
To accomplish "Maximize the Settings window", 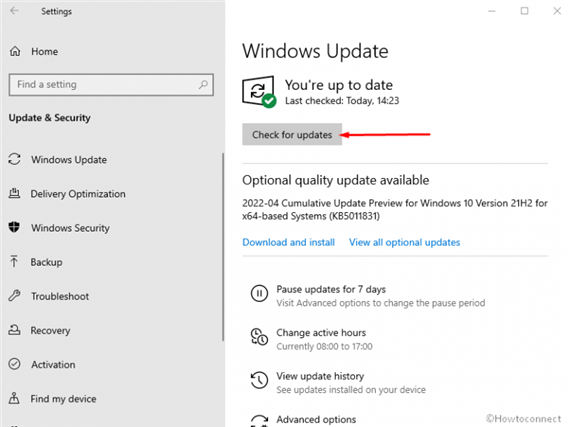I will [x=524, y=11].
